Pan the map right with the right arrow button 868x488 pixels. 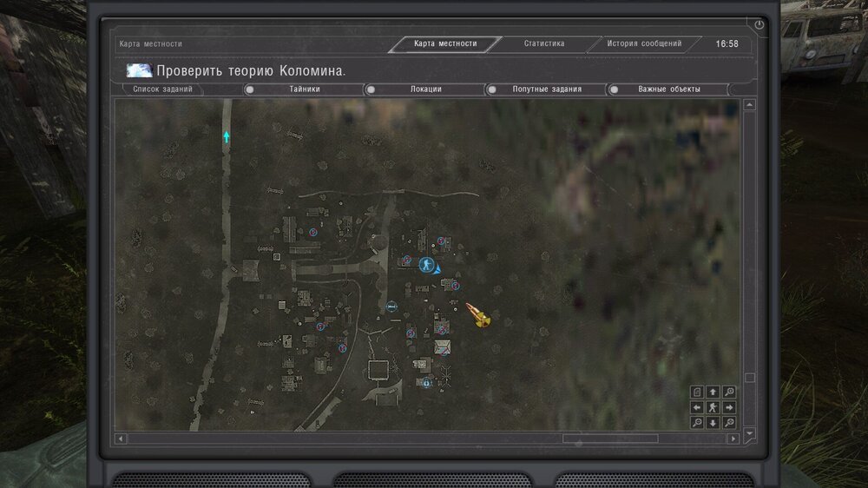[x=729, y=408]
